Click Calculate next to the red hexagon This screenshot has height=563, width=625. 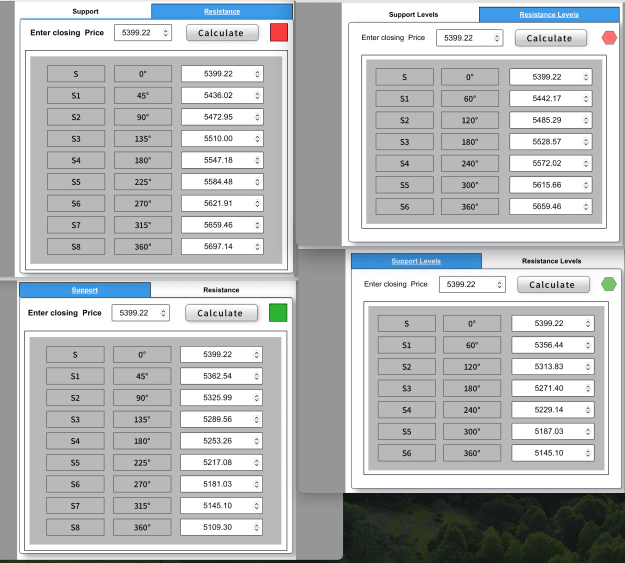pos(550,38)
